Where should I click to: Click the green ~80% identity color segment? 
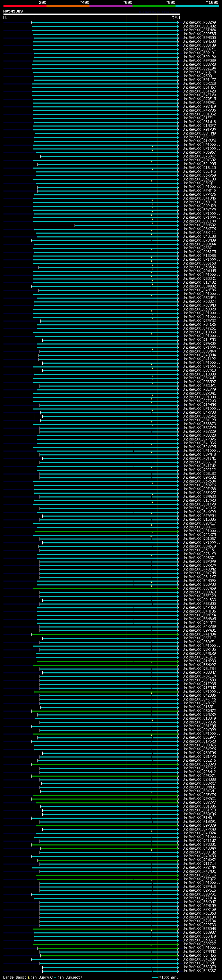click(154, 7)
